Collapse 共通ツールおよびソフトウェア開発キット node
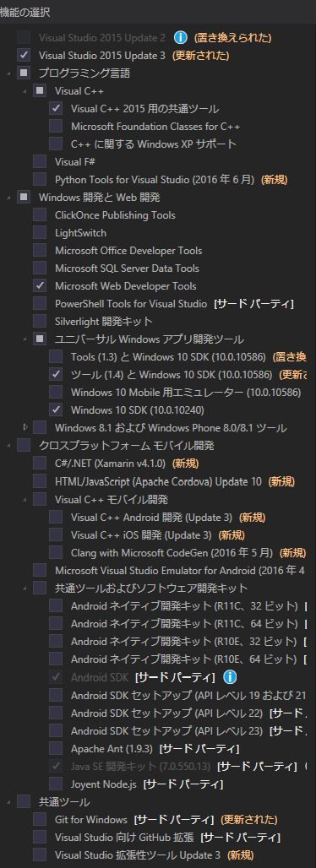This screenshot has height=868, width=316. point(25,589)
